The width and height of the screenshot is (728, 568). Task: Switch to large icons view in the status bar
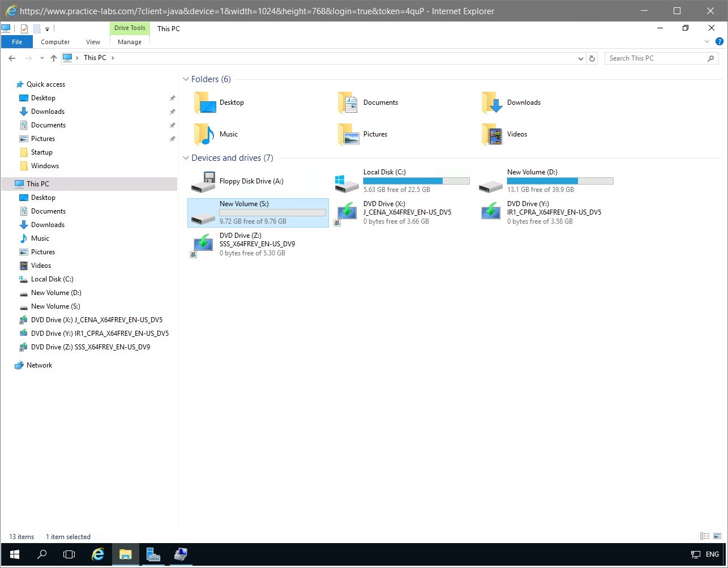[718, 536]
